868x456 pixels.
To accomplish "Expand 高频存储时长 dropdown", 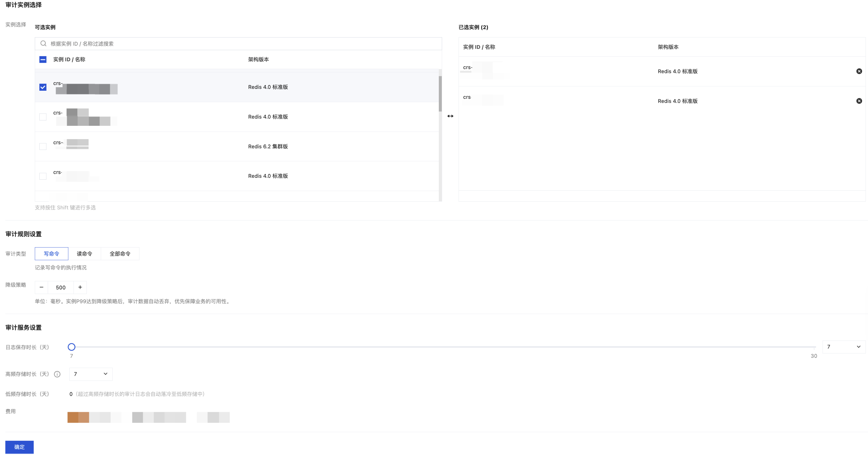I will [x=91, y=374].
